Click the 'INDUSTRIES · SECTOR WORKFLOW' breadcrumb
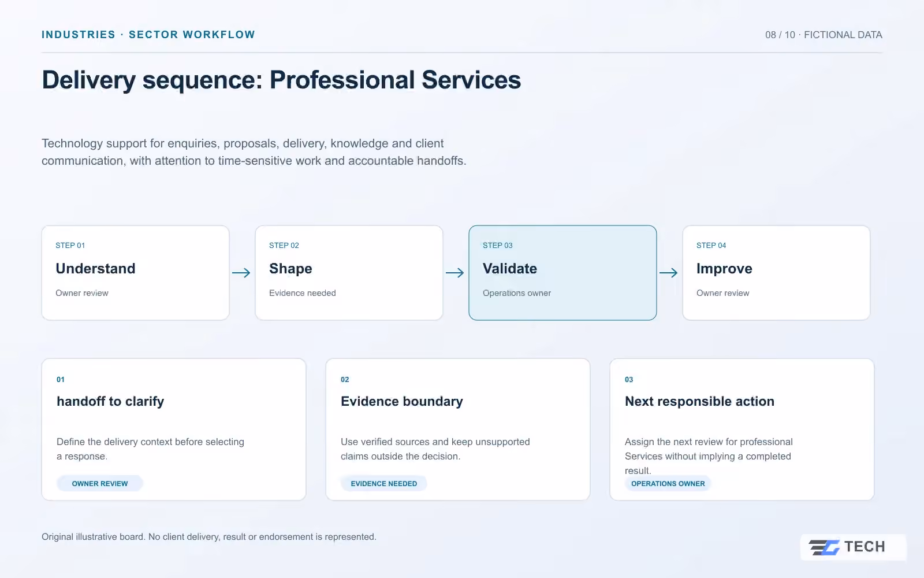 tap(148, 35)
